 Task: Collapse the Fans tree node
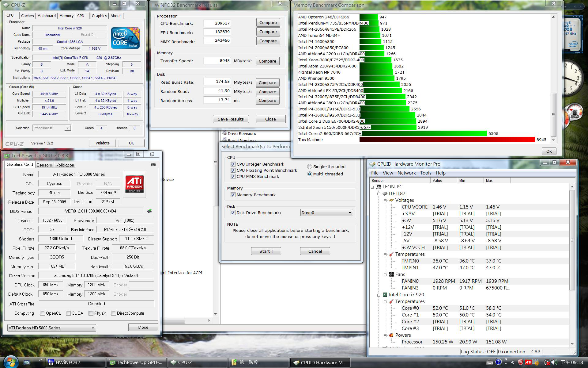click(x=385, y=274)
